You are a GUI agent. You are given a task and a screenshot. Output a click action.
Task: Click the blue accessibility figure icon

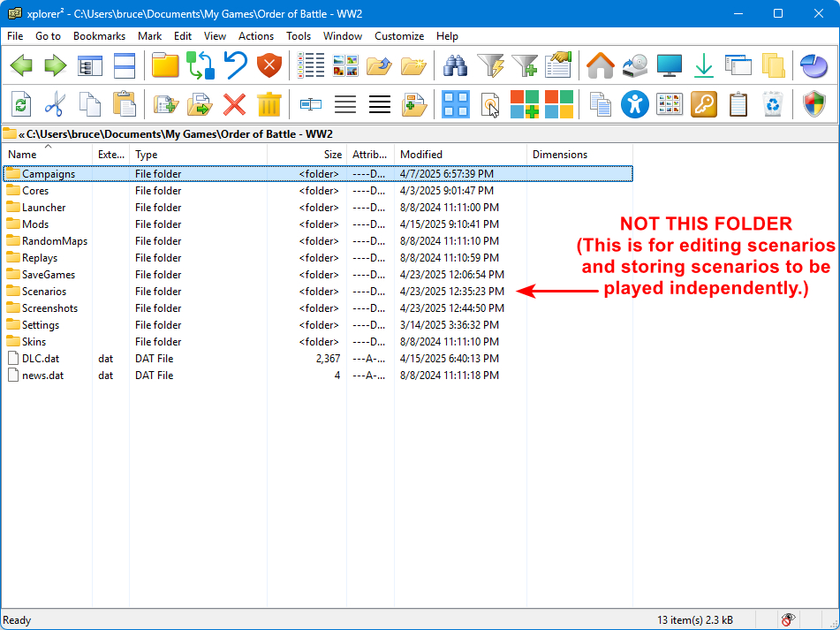tap(635, 104)
